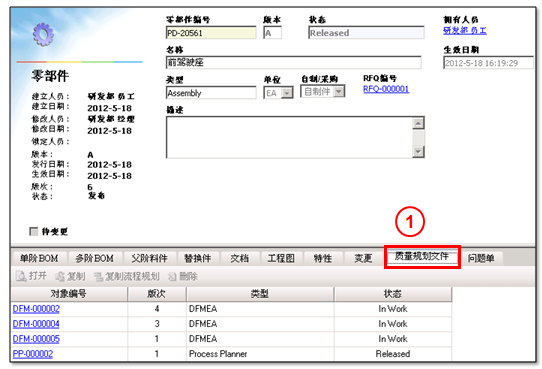Viewport: 542px width, 369px height.
Task: Click the gear part icon
Action: click(x=43, y=35)
